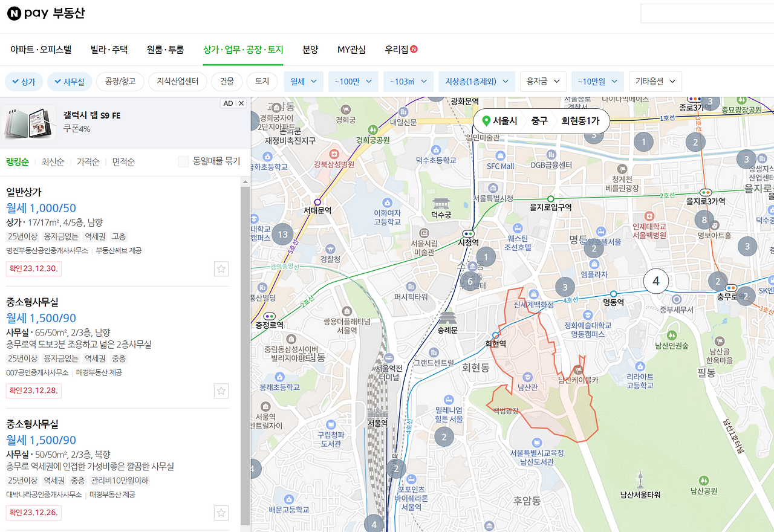Check the 동일매물 묶기 checkbox
Image resolution: width=774 pixels, height=532 pixels.
183,161
